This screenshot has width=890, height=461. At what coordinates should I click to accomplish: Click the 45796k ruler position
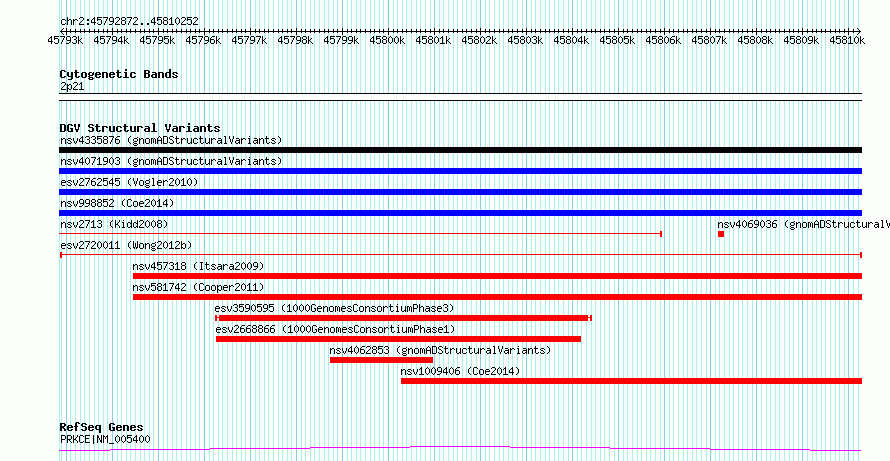coord(204,40)
